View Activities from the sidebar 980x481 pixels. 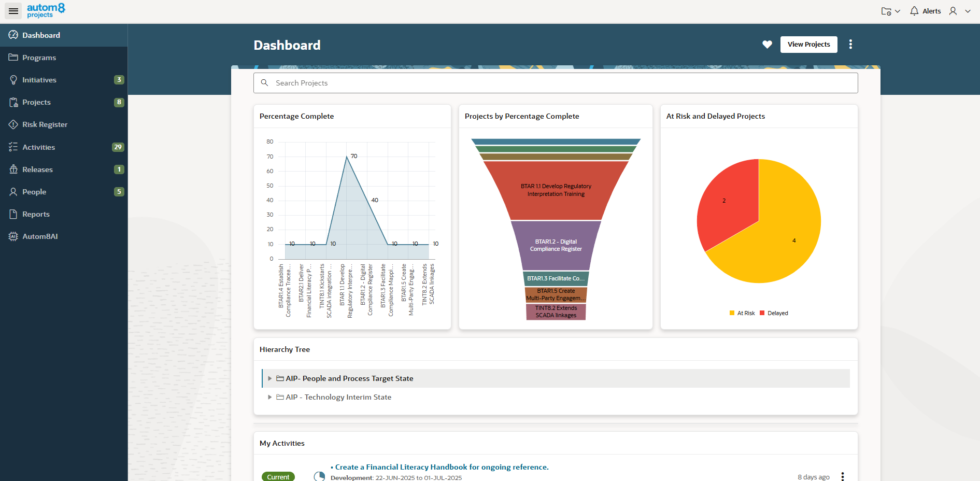tap(38, 147)
